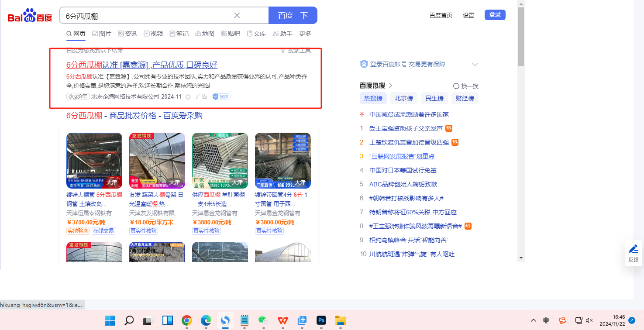Image resolution: width=644 pixels, height=330 pixels.
Task: Click the page vertical scrollbar thumb
Action: [x=521, y=37]
